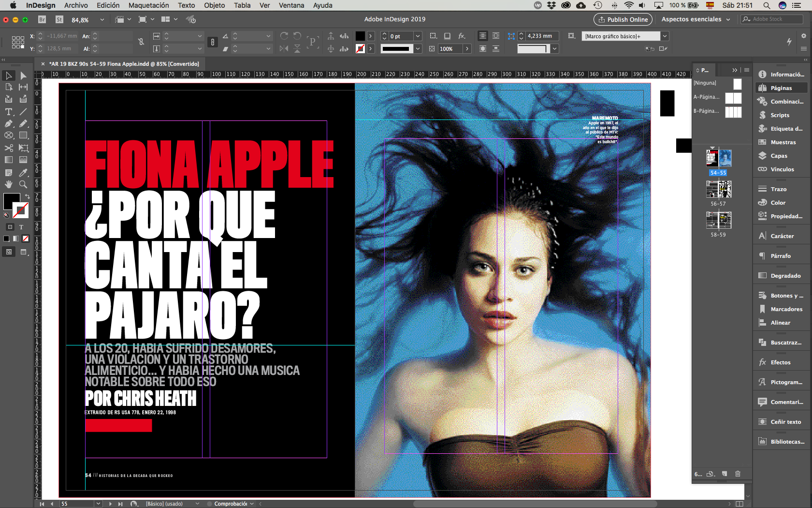Screen dimensions: 812x508
Task: Click the swap fill and stroke arrow
Action: 27,196
